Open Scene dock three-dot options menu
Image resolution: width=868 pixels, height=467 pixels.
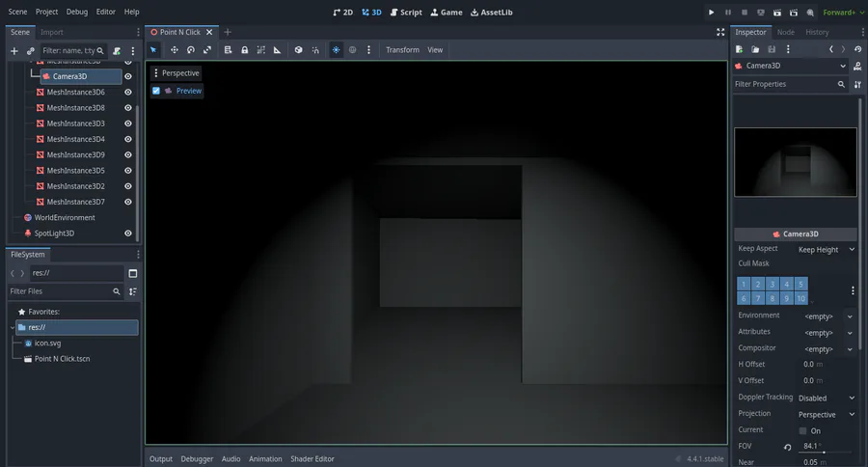[x=133, y=51]
